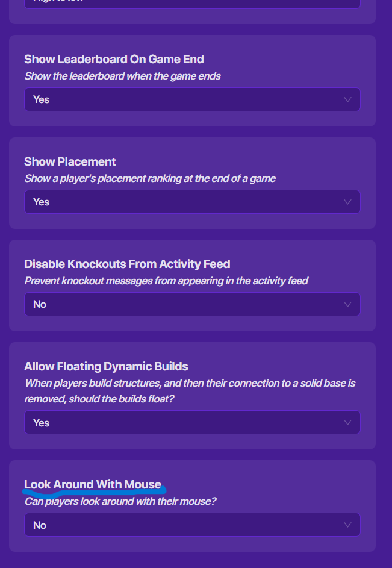Click Disable Knockouts From Activity Feed heading
Screen dimensions: 392x568
click(x=127, y=264)
